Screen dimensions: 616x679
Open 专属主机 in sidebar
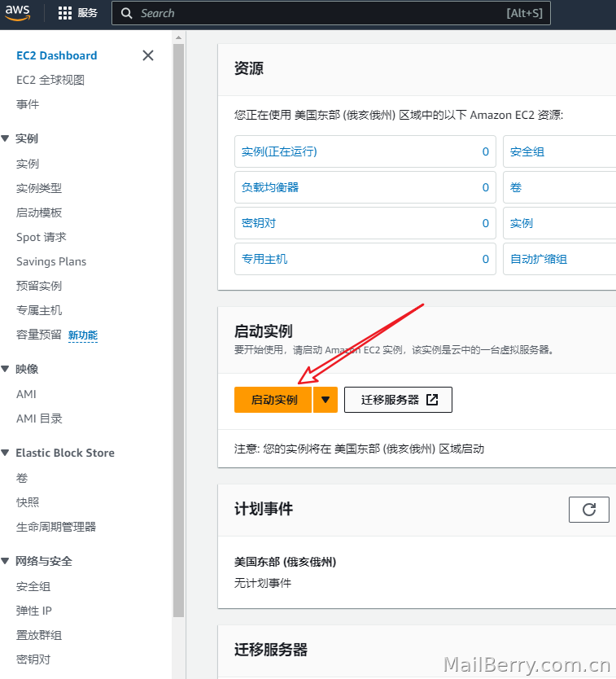(39, 310)
